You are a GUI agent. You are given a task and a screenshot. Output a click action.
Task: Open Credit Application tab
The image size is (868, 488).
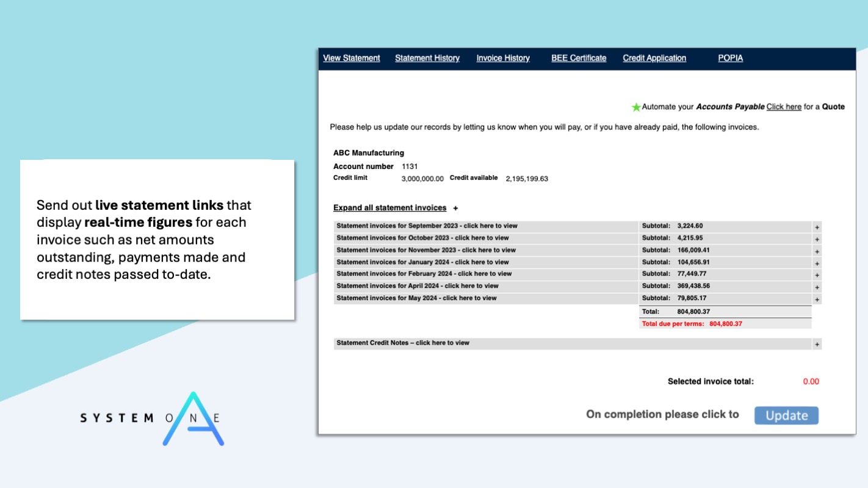[654, 58]
